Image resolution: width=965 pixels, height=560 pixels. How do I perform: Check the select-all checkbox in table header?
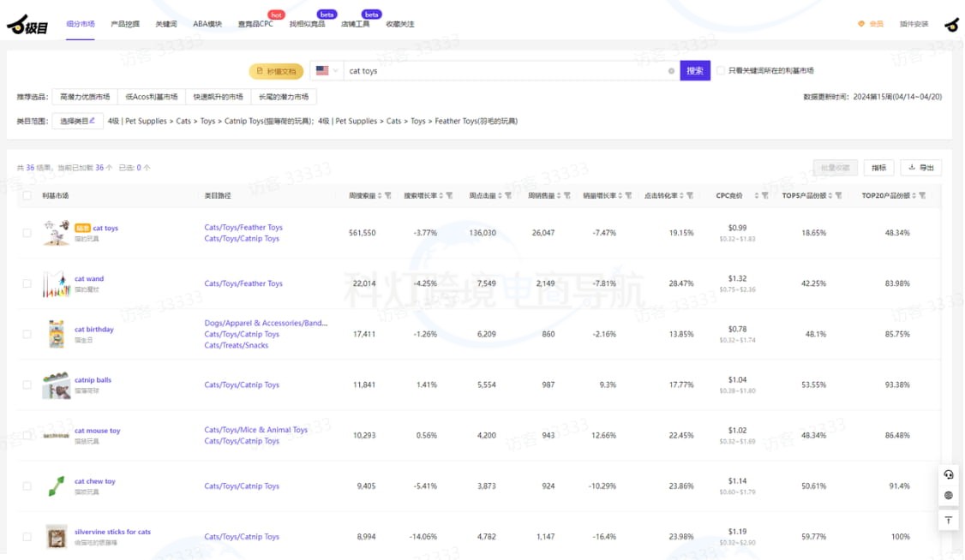pos(27,196)
